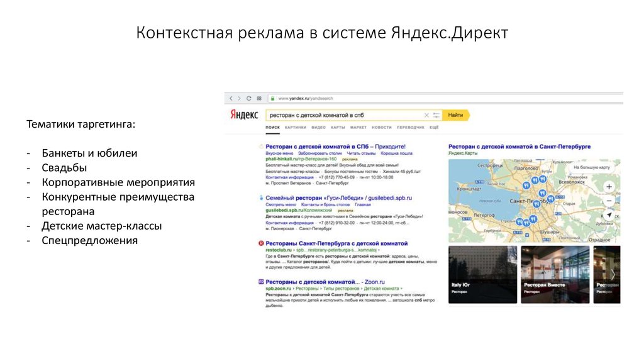Open phali-hinkali.ru green URL

tap(301, 159)
